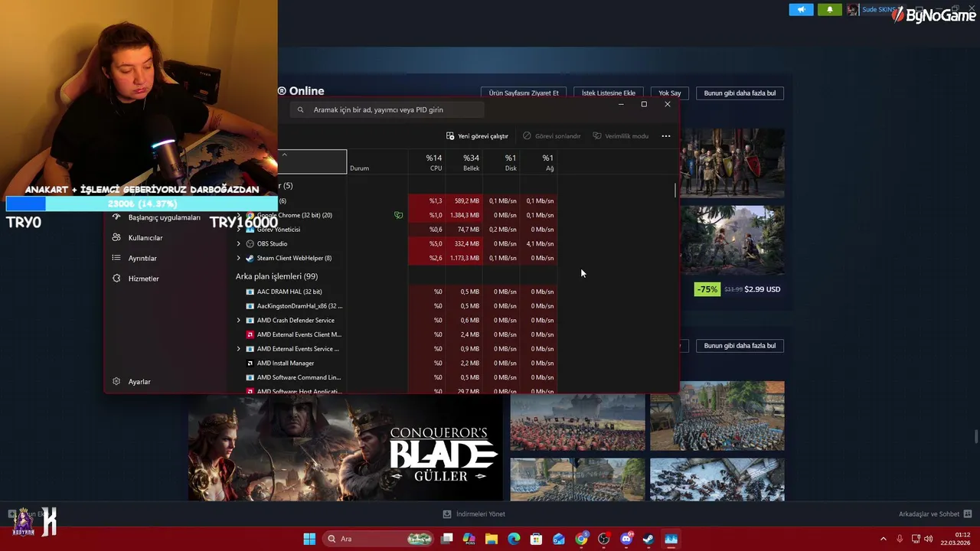Sort processes by Bellek column
The height and width of the screenshot is (551, 980).
pyautogui.click(x=463, y=162)
